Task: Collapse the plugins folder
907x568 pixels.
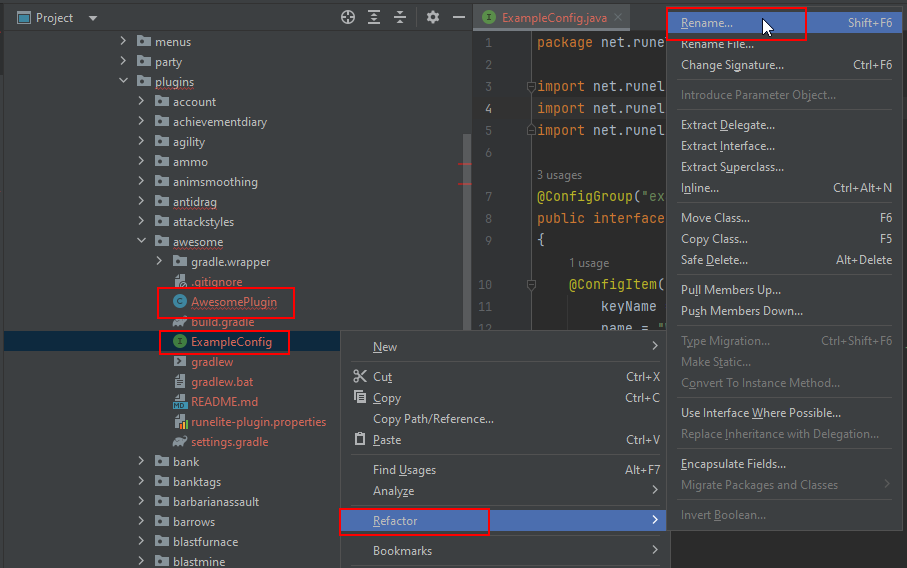Action: (123, 81)
